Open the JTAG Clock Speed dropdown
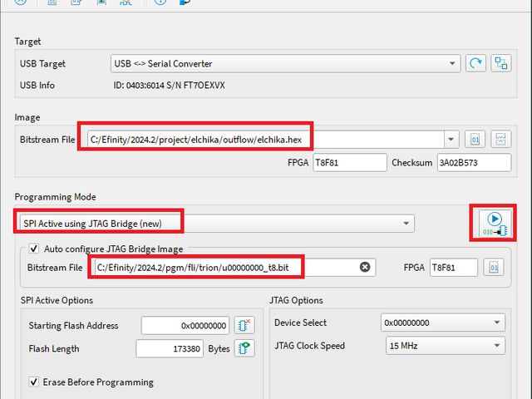 [x=443, y=345]
